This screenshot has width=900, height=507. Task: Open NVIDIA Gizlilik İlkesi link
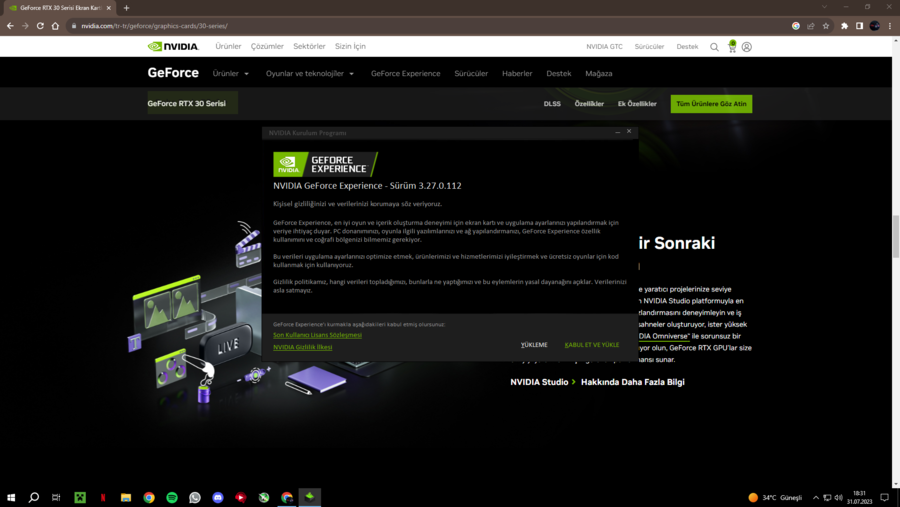pyautogui.click(x=302, y=347)
